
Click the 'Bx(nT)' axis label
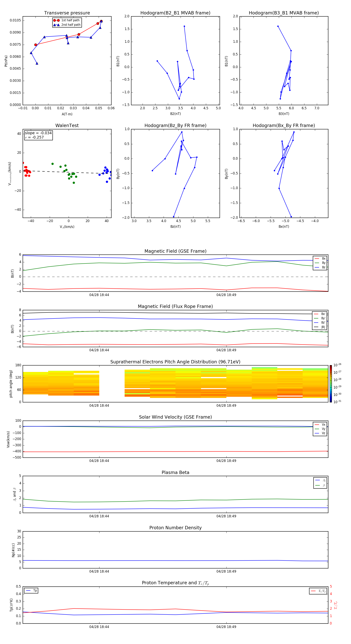(284, 227)
